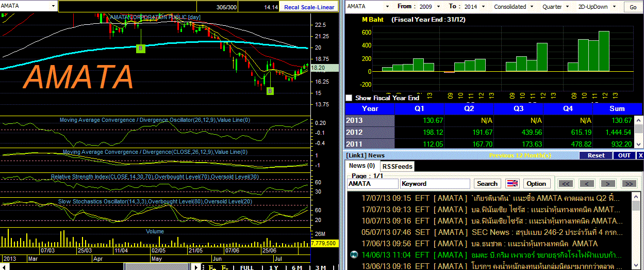This screenshot has width=644, height=270.
Task: Set chart range to 3M
Action: click(321, 267)
